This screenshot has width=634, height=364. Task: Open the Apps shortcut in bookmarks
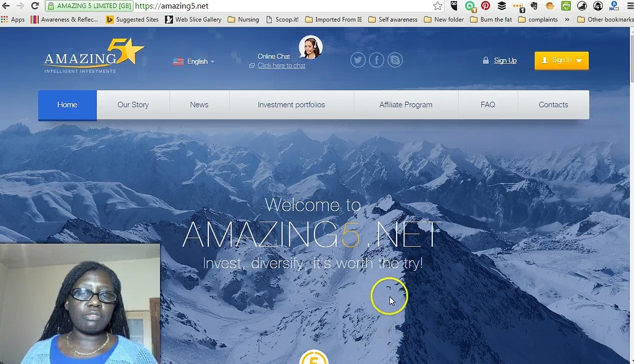point(13,20)
